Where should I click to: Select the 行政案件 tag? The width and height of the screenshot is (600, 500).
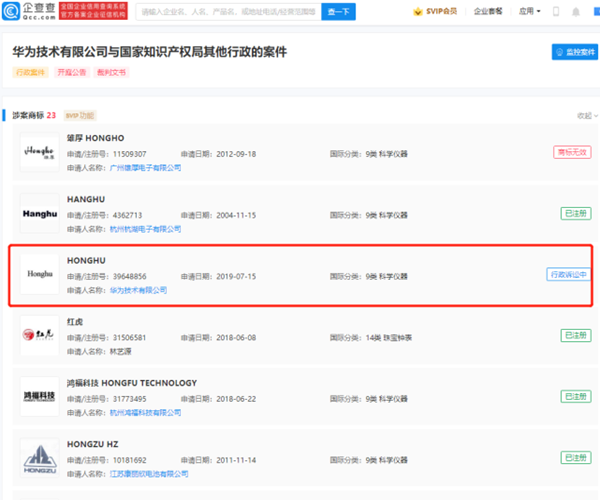[30, 73]
